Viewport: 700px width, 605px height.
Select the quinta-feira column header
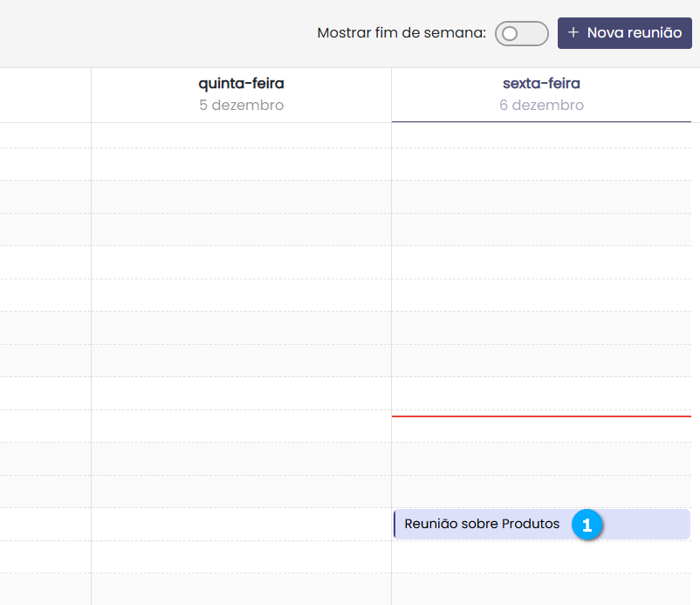(241, 84)
